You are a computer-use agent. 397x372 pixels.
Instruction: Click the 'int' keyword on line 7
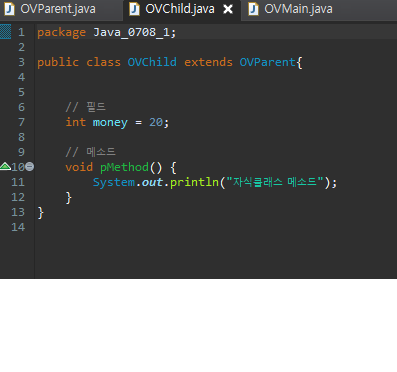(x=75, y=122)
